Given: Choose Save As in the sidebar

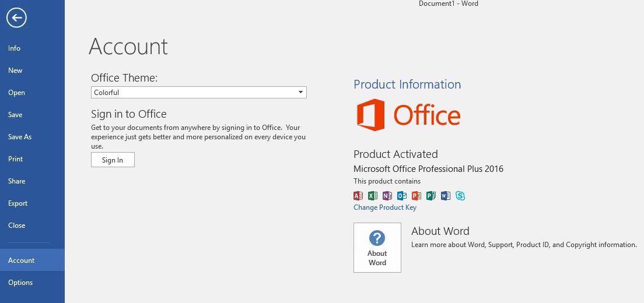Looking at the screenshot, I should [x=32, y=136].
